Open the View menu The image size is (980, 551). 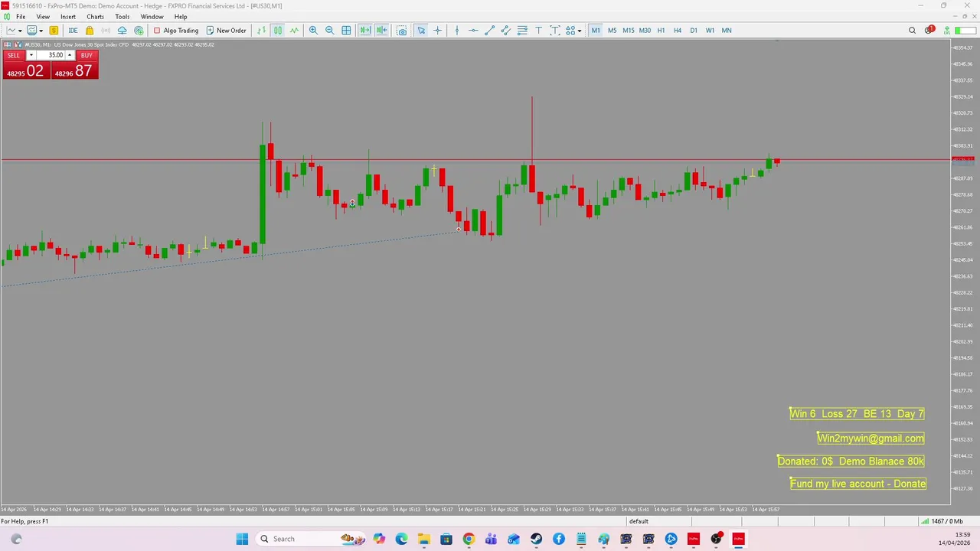(43, 17)
